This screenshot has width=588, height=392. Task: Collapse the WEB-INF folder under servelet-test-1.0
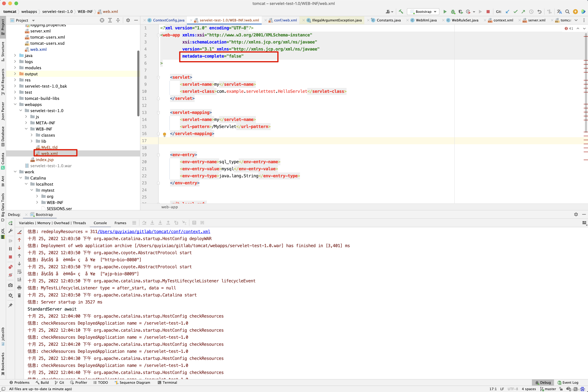[26, 129]
